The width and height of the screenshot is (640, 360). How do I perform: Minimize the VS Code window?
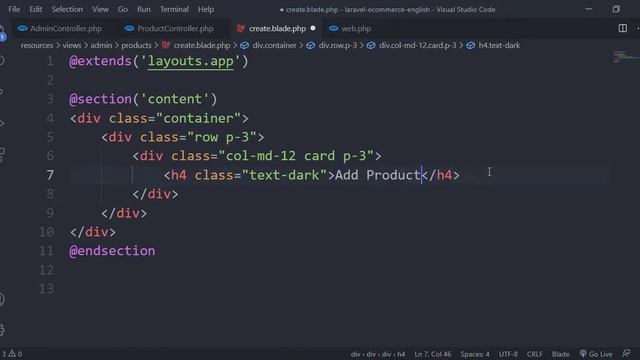point(589,9)
